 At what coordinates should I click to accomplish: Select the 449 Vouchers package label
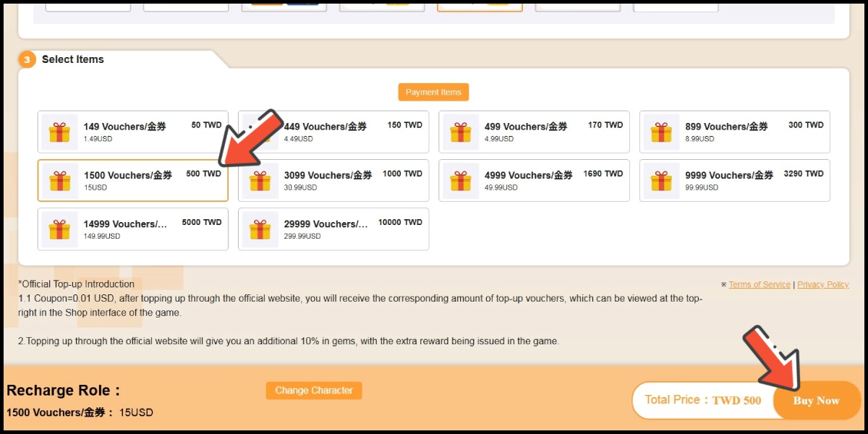click(x=325, y=127)
